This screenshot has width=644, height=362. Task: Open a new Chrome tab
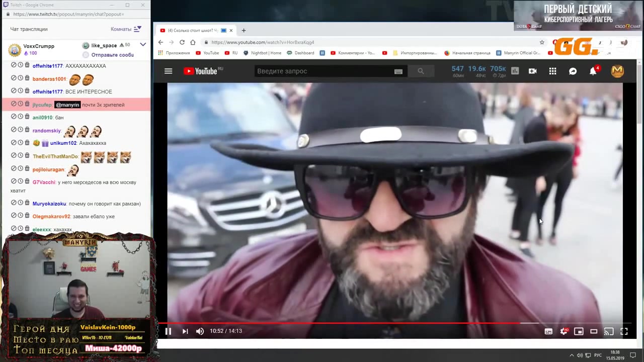click(x=244, y=30)
